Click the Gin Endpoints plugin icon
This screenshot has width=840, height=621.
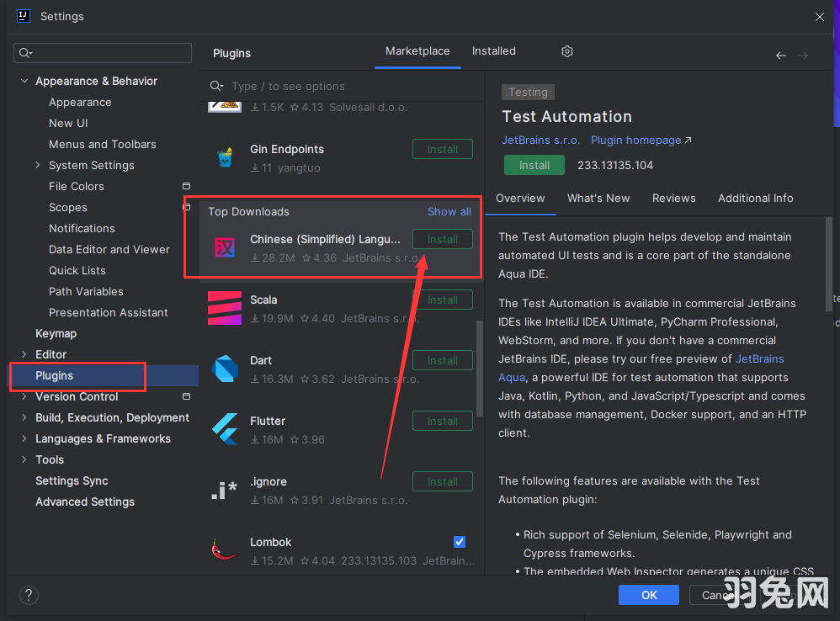[225, 158]
